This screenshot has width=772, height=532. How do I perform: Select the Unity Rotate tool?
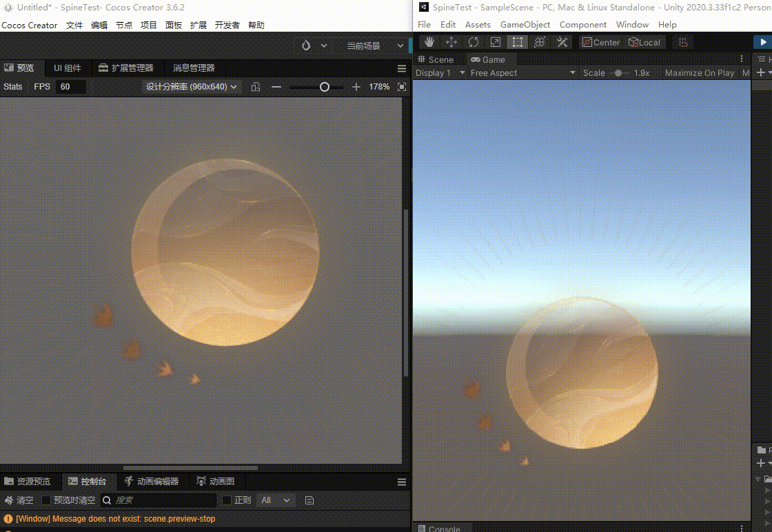[473, 42]
